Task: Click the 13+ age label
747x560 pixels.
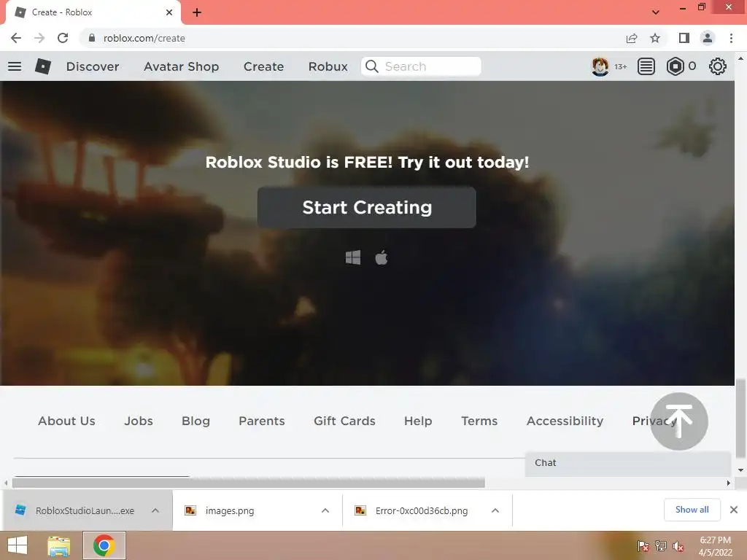Action: [x=620, y=66]
